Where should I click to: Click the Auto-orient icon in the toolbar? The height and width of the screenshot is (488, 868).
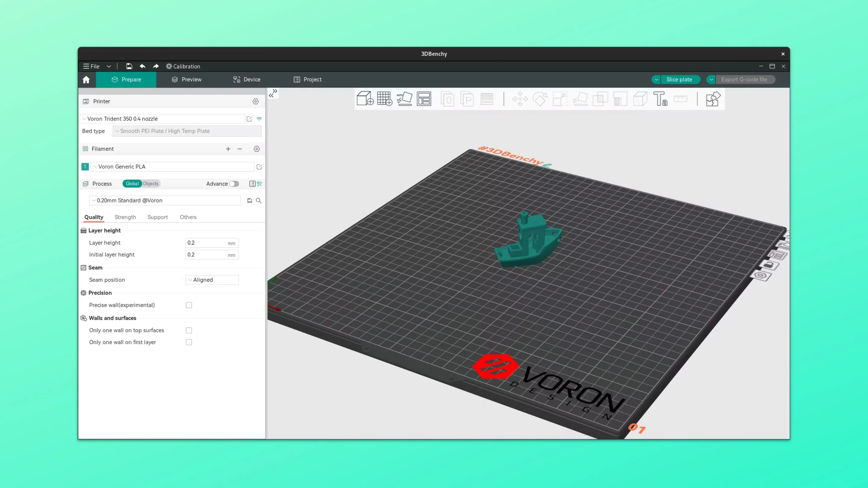[405, 99]
